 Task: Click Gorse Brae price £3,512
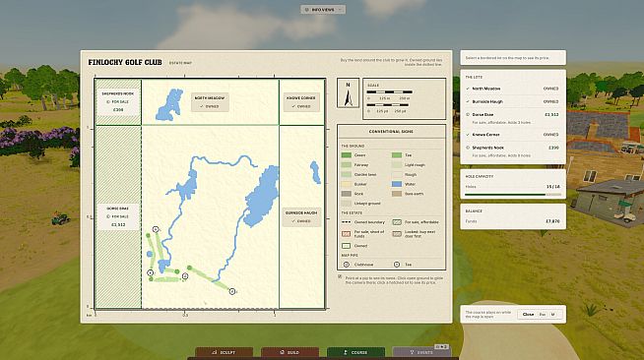[551, 114]
